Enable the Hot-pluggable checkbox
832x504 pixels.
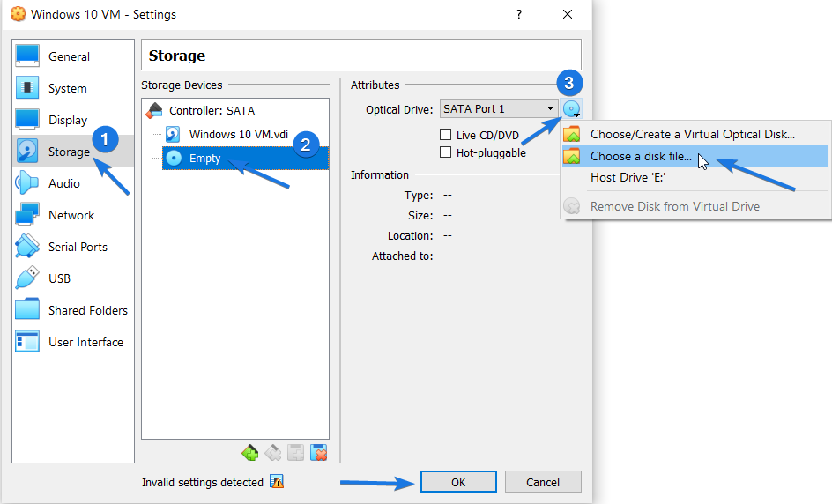point(446,152)
